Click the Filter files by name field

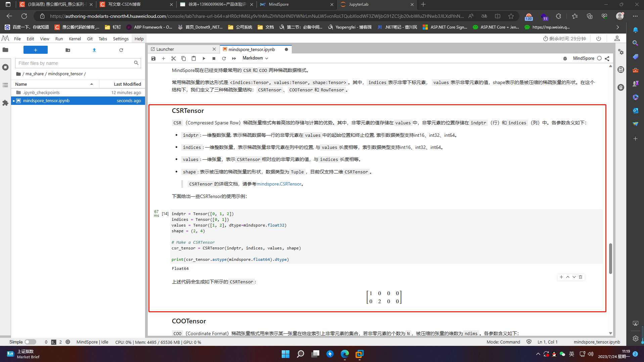click(x=78, y=63)
